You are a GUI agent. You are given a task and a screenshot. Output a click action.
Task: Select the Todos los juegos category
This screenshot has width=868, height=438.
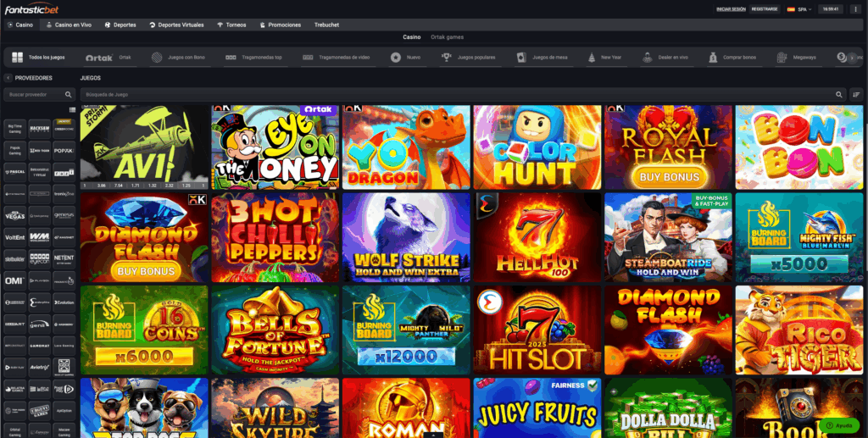pyautogui.click(x=39, y=58)
